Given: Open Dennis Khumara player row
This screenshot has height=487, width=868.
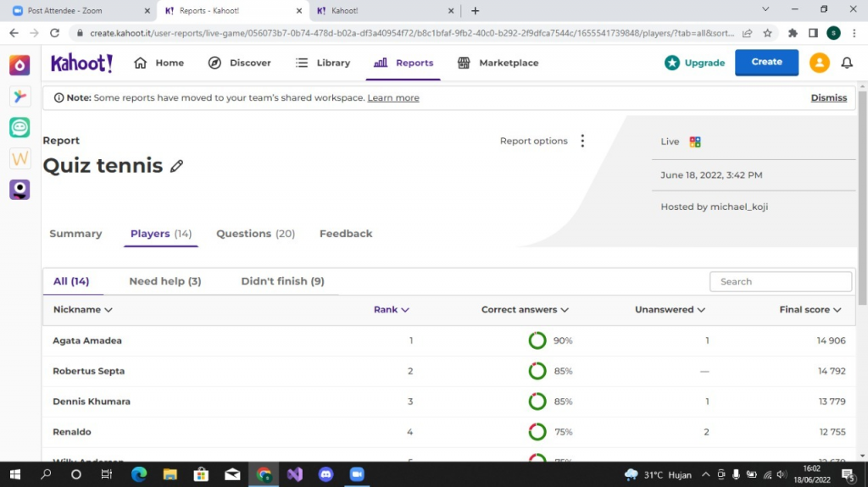Looking at the screenshot, I should pyautogui.click(x=449, y=401).
